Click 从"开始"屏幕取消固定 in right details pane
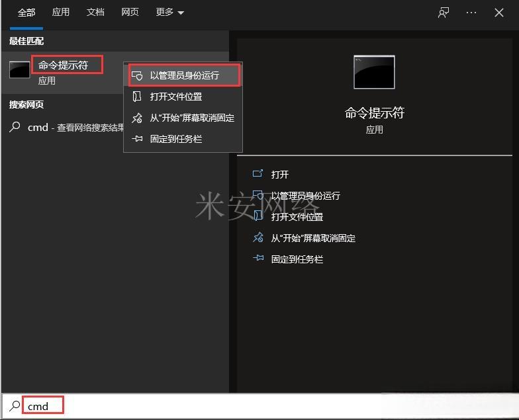519x420 pixels. [x=313, y=238]
